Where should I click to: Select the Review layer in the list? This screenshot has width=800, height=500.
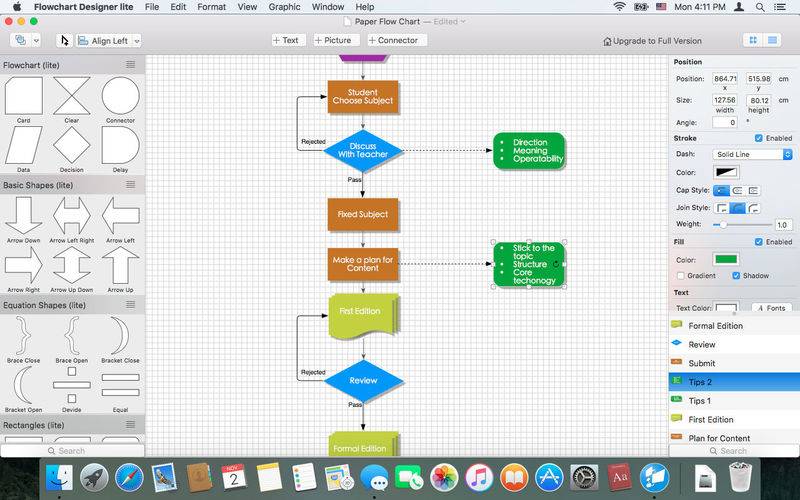pyautogui.click(x=734, y=344)
